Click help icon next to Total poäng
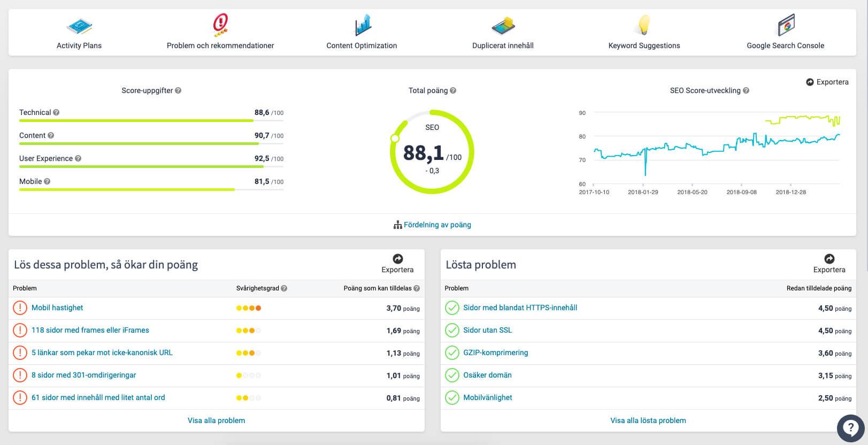Viewport: 868px width, 445px height. pyautogui.click(x=453, y=90)
